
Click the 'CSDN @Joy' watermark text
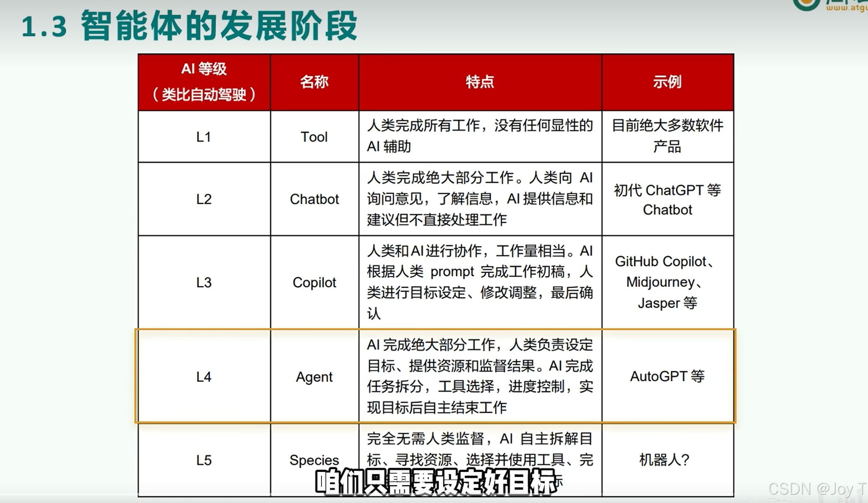click(x=817, y=489)
